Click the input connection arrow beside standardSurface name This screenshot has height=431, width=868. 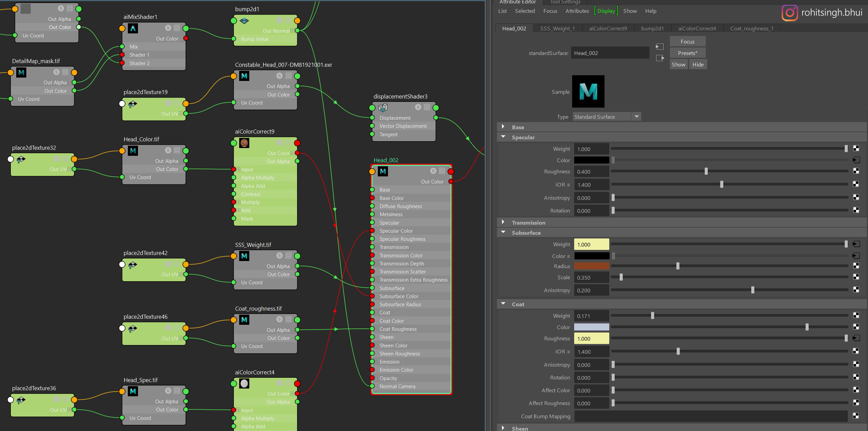coord(660,47)
